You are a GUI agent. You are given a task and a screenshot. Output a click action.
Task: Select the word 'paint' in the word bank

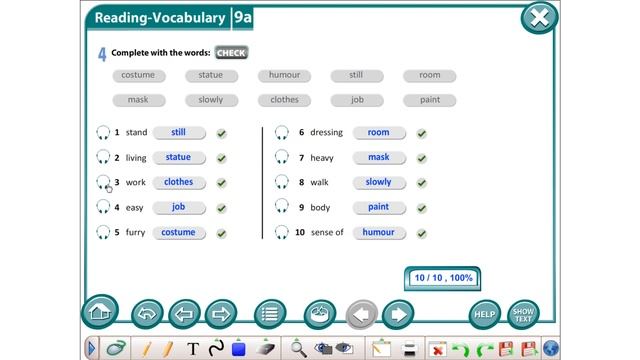click(x=429, y=100)
